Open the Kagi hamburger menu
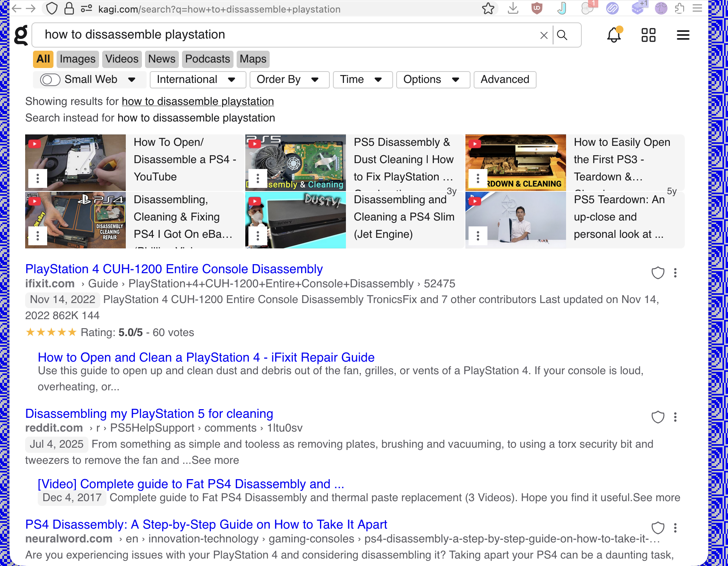 tap(683, 35)
